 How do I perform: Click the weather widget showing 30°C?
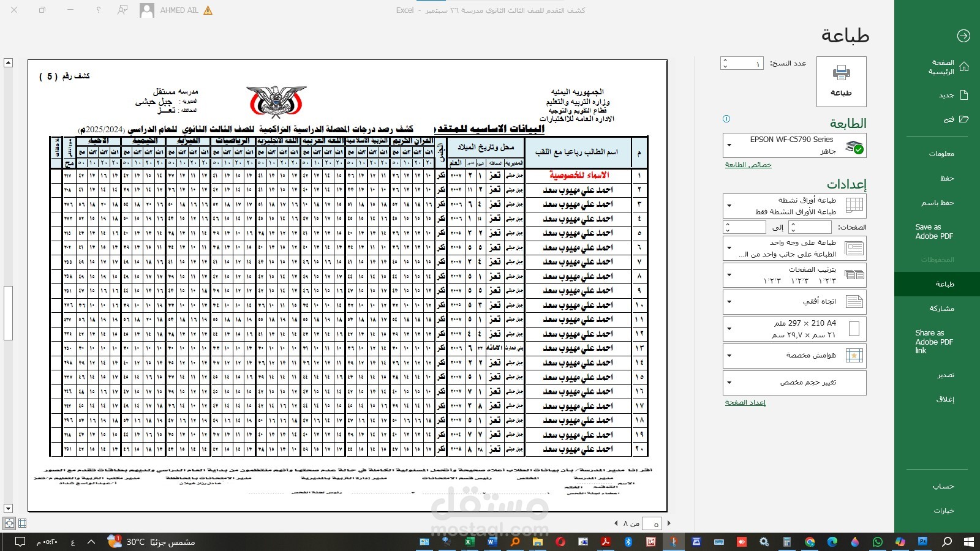tap(151, 542)
